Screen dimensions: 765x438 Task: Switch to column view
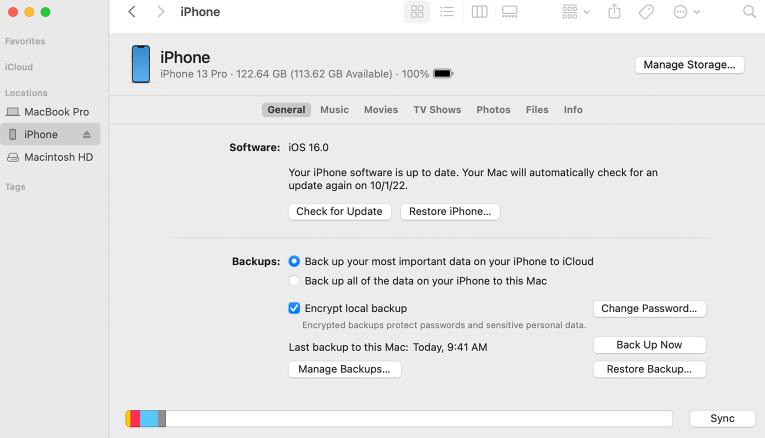click(479, 12)
